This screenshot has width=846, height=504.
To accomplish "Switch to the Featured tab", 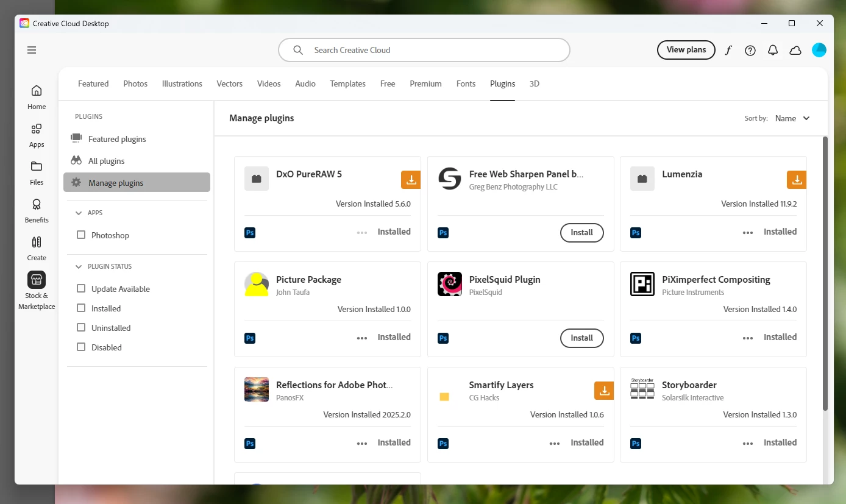I will [x=93, y=83].
